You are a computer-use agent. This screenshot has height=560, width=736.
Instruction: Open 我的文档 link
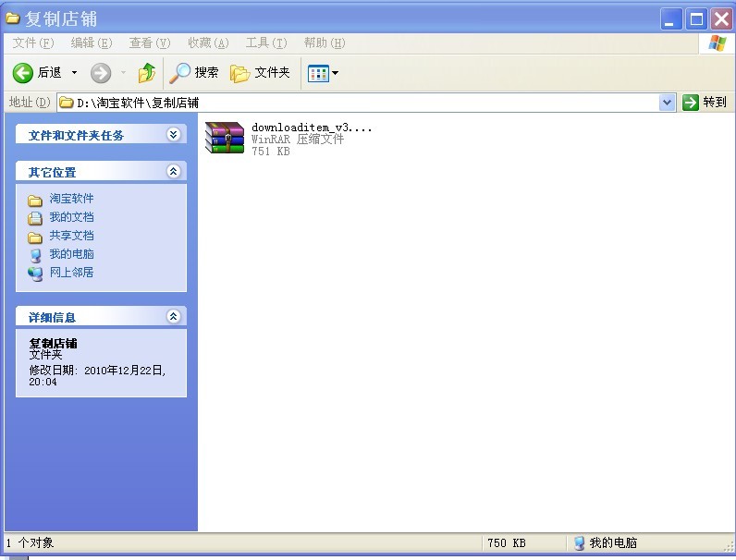coord(71,216)
